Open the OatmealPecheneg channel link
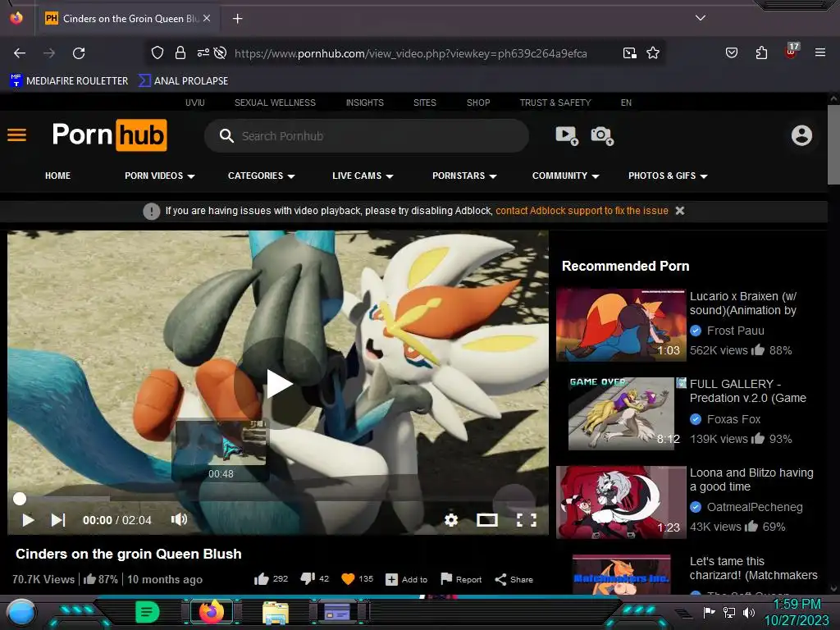840x630 pixels. tap(755, 507)
